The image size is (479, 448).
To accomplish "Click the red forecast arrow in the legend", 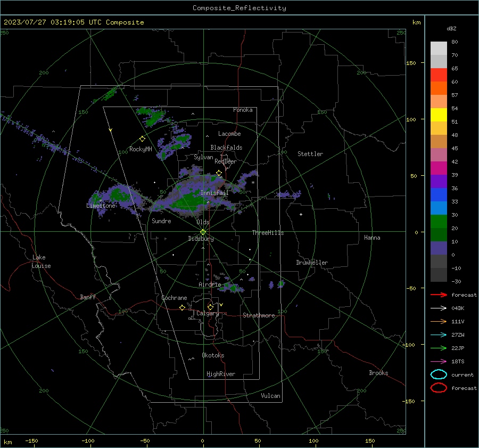I will pos(439,295).
